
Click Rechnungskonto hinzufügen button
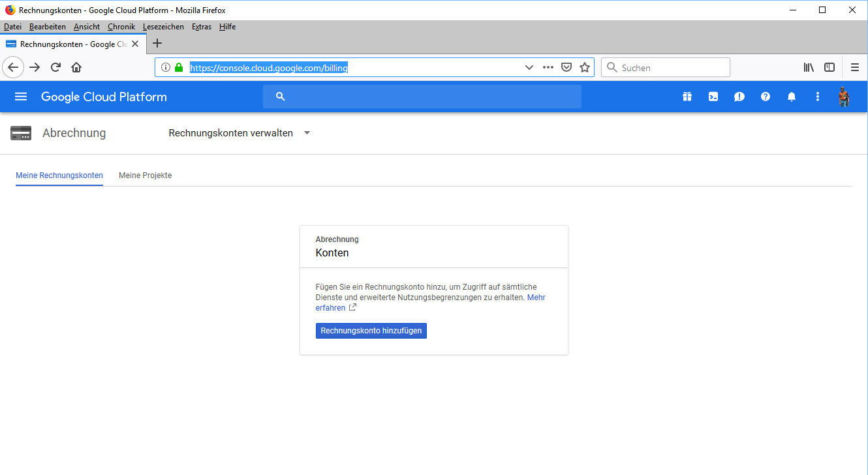click(x=371, y=331)
